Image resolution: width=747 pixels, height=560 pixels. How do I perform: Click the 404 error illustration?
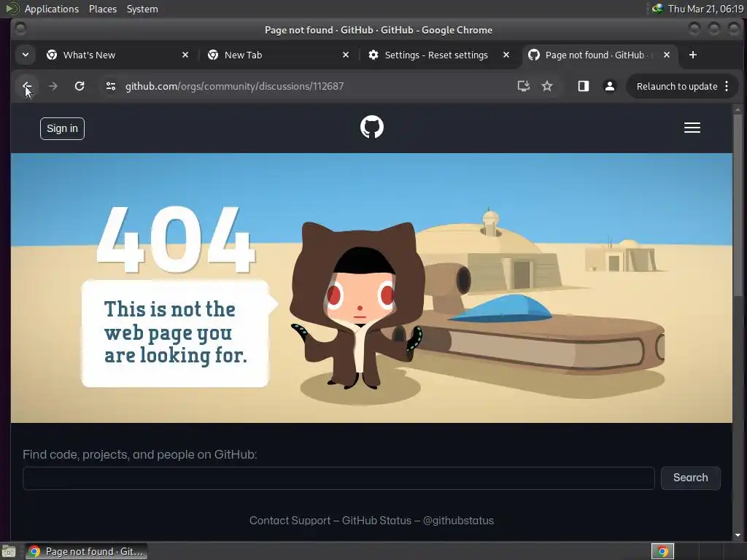371,288
